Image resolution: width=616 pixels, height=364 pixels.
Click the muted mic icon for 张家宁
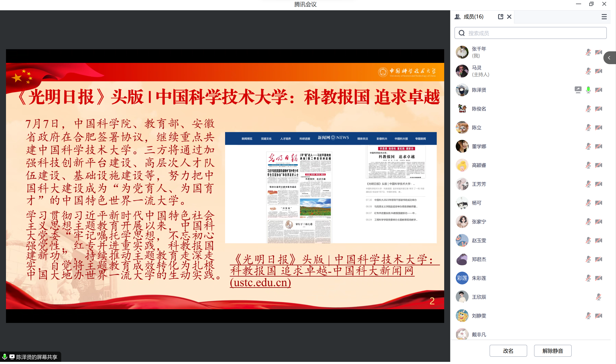[x=588, y=222]
